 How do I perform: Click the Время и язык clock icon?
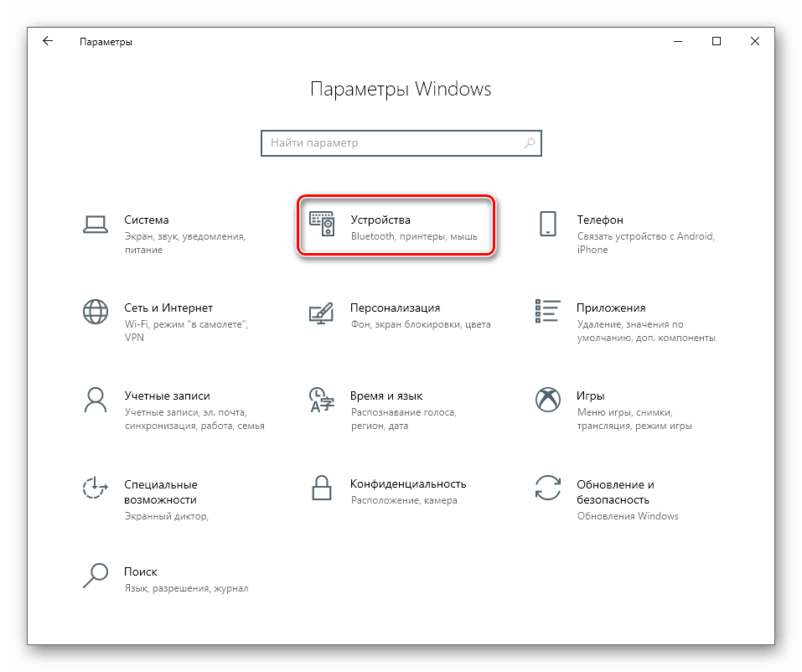322,400
